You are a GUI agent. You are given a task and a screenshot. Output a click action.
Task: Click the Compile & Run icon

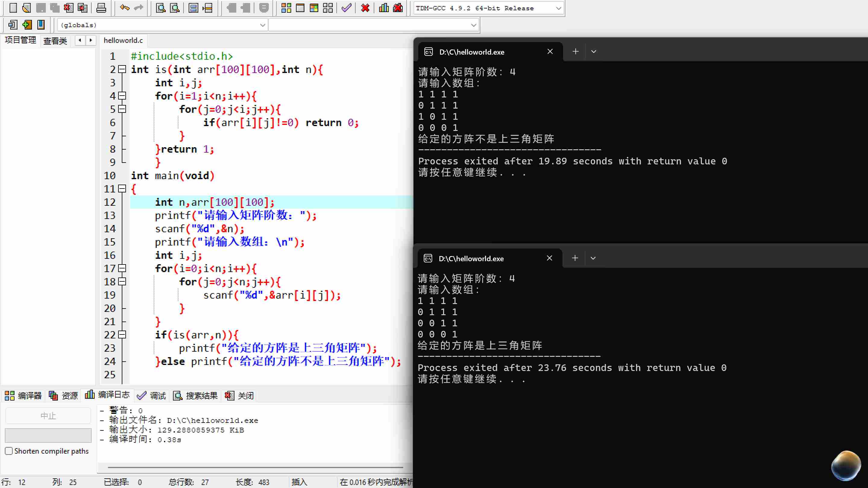[x=314, y=8]
